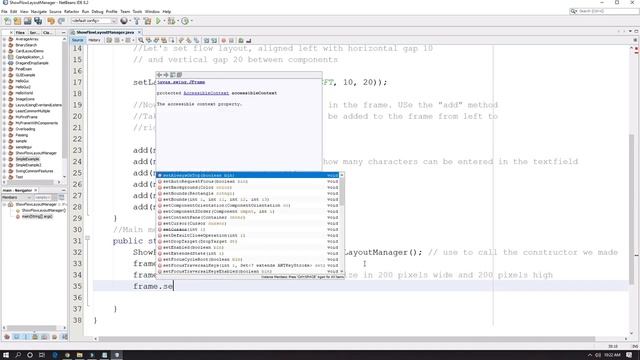Open the Profile Project dropdown arrow
The height and width of the screenshot is (360, 640).
[x=191, y=21]
